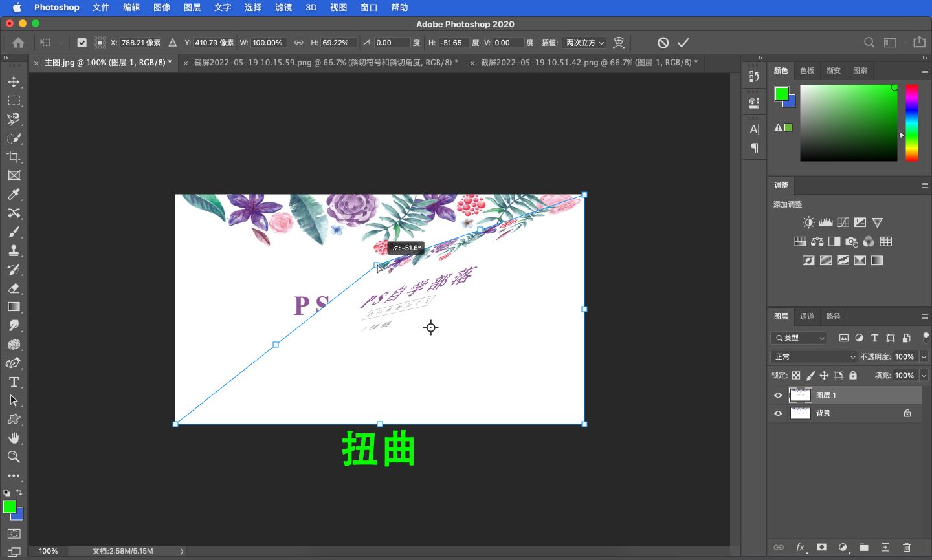Switch to the 通道 tab
Image resolution: width=932 pixels, height=560 pixels.
[807, 316]
